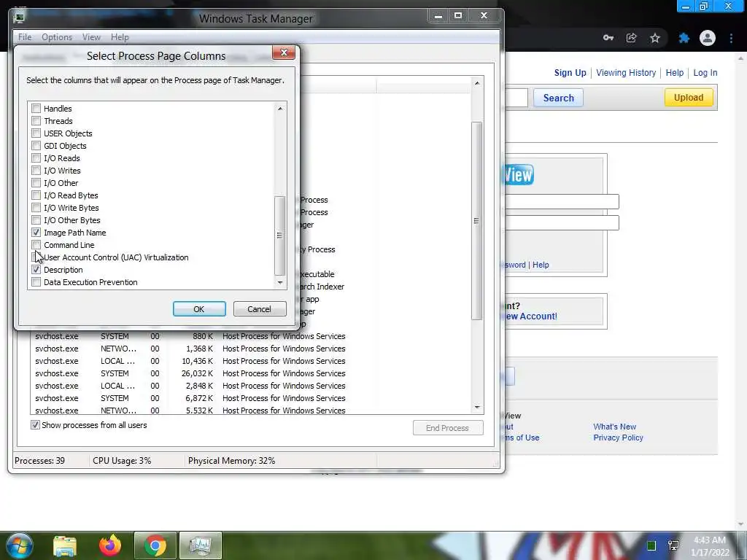The width and height of the screenshot is (747, 560).
Task: Open the Options menu in Task Manager
Action: point(57,37)
